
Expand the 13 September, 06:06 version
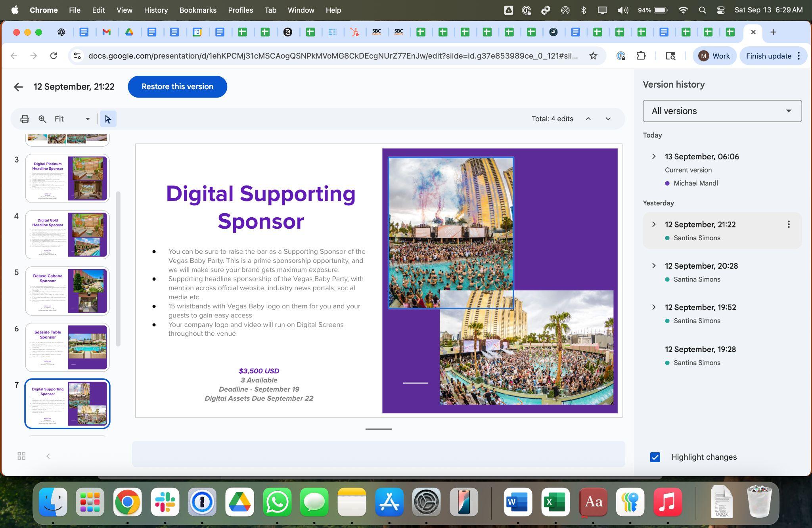tap(654, 157)
